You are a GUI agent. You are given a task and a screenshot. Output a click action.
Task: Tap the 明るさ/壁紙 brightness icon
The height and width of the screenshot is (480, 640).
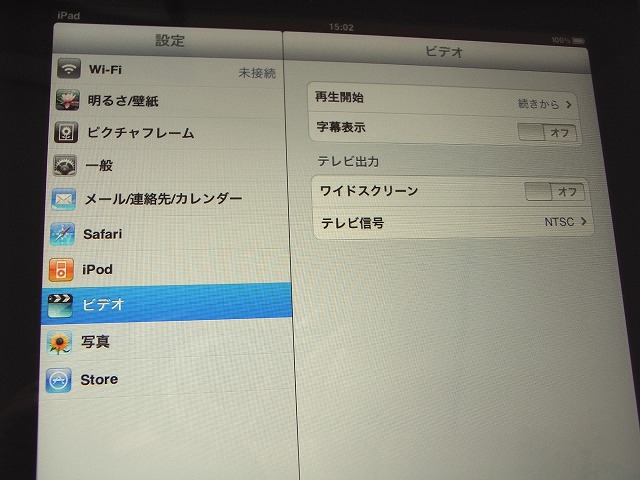coord(68,101)
